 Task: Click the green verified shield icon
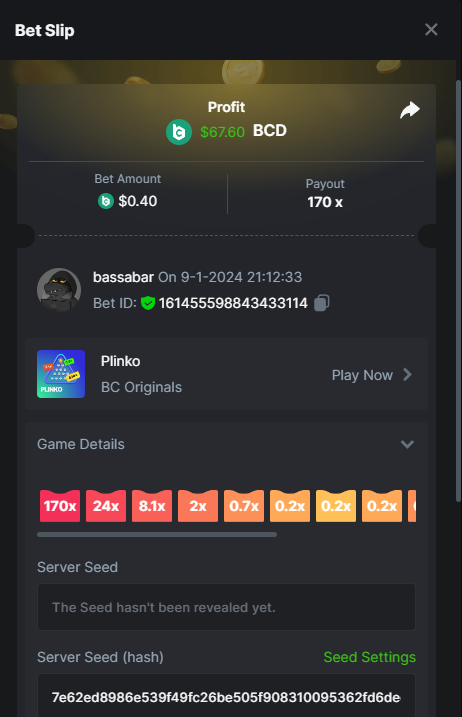148,303
